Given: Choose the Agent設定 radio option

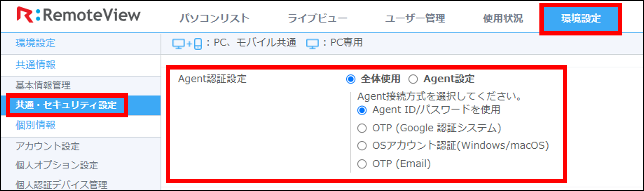Looking at the screenshot, I should click(x=413, y=79).
